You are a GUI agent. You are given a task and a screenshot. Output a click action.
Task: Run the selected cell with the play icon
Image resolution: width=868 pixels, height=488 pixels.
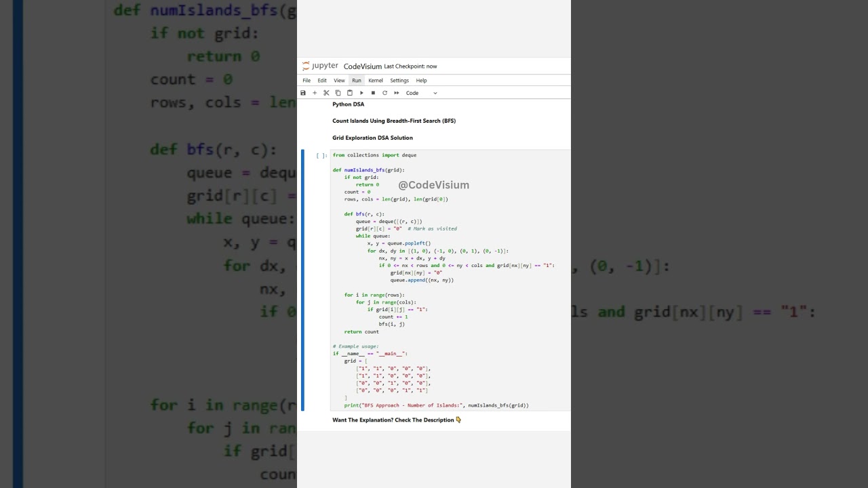pyautogui.click(x=361, y=93)
